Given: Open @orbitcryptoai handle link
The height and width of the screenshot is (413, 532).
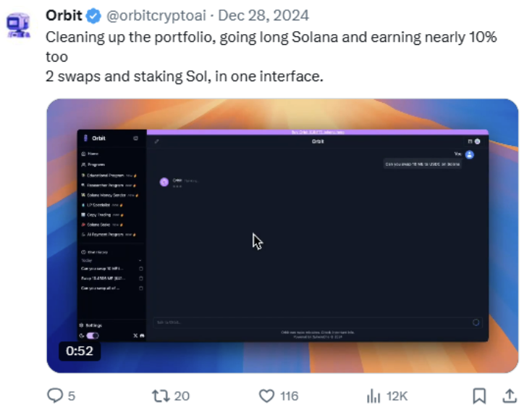Looking at the screenshot, I should (156, 16).
